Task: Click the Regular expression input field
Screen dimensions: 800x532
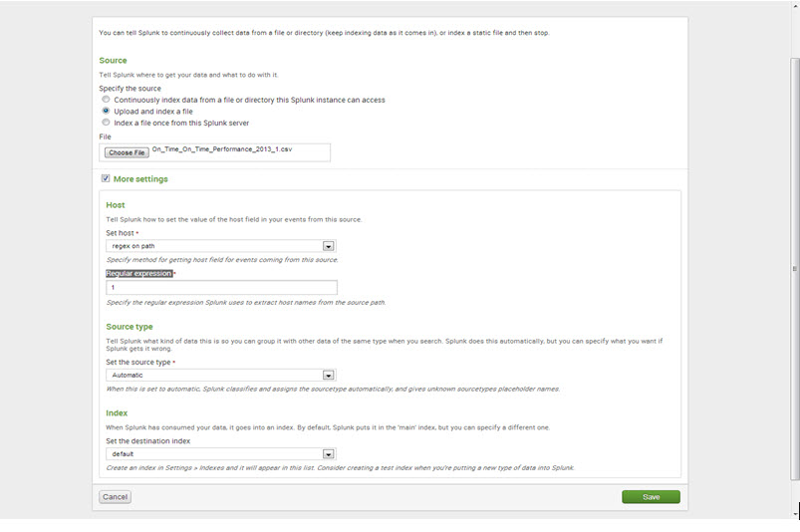Action: pos(221,287)
